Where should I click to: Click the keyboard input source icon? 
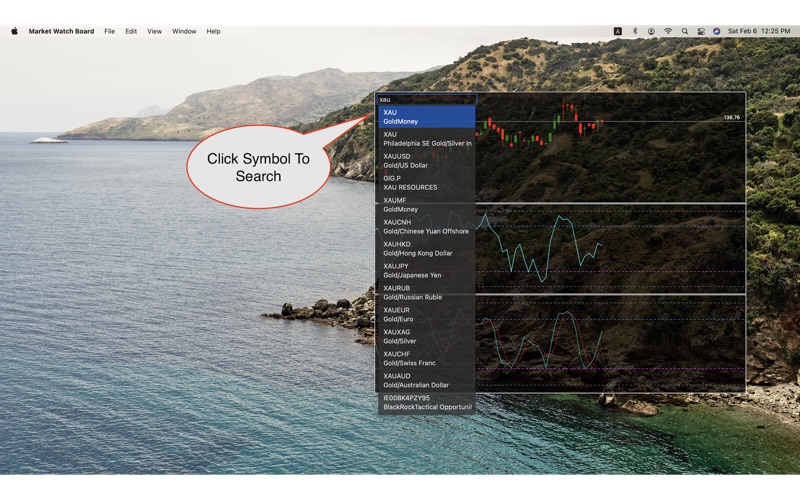pos(617,31)
